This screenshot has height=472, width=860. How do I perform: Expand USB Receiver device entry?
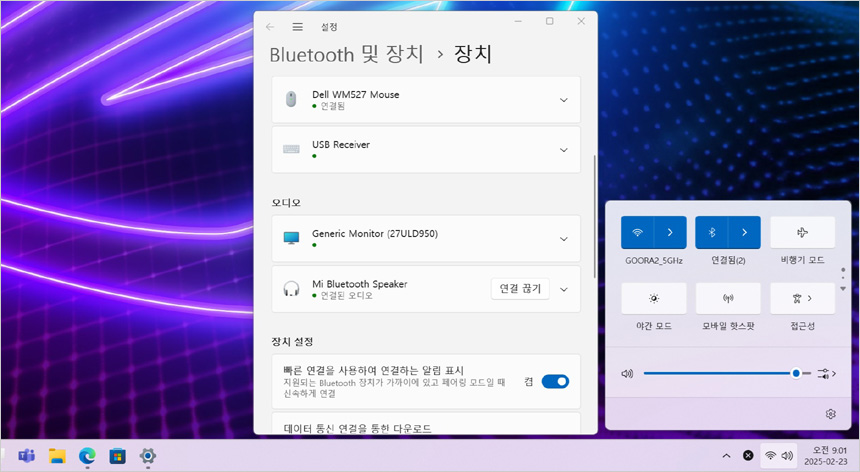tap(564, 150)
